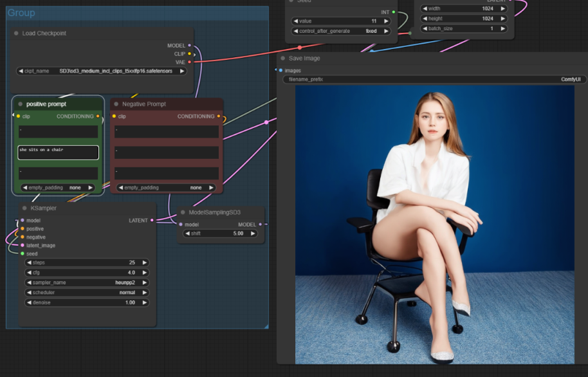Increase denoise with right arrow
Viewport: 588px width, 377px height.
[x=144, y=302]
